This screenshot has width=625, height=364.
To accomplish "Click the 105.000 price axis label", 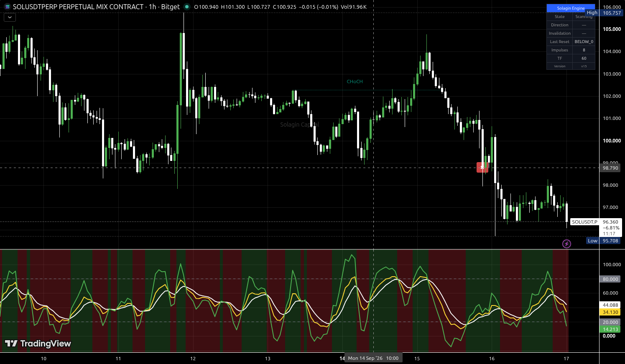I will [612, 29].
